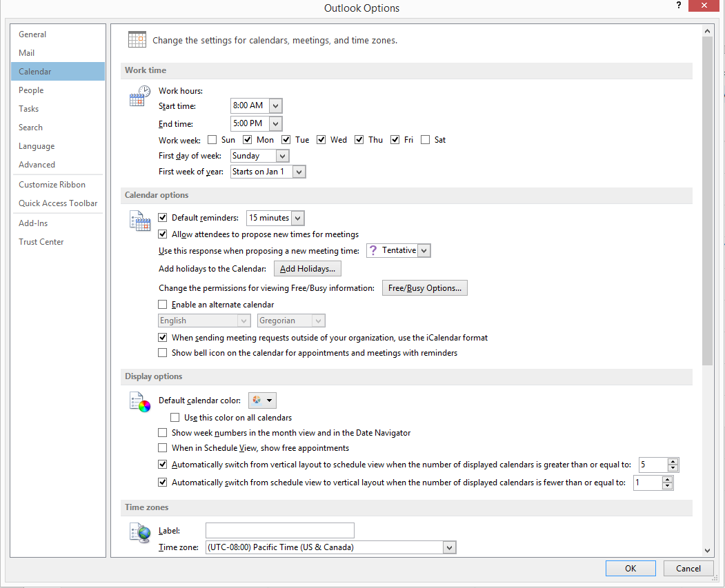Expand the First day of week dropdown
The width and height of the screenshot is (725, 588).
click(282, 156)
